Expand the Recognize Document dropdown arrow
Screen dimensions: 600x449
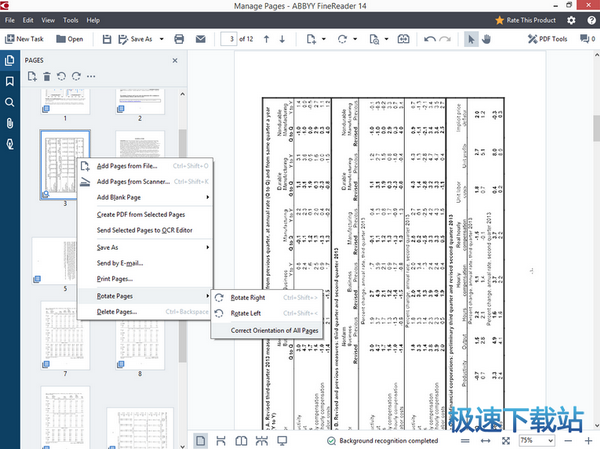coord(386,39)
